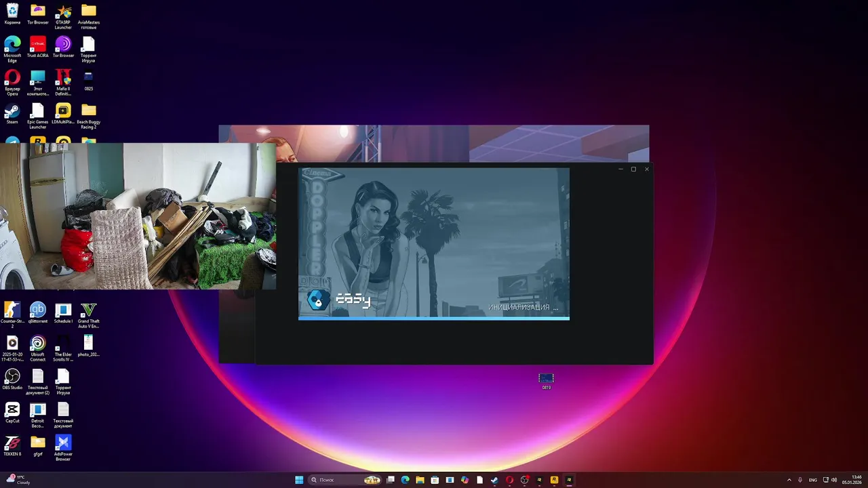Select the Grand Theft Auto V shortcut
This screenshot has width=868, height=488.
coord(89,315)
